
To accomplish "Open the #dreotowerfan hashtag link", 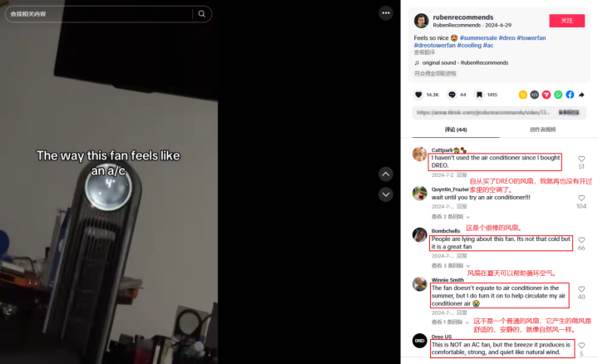I will [434, 46].
